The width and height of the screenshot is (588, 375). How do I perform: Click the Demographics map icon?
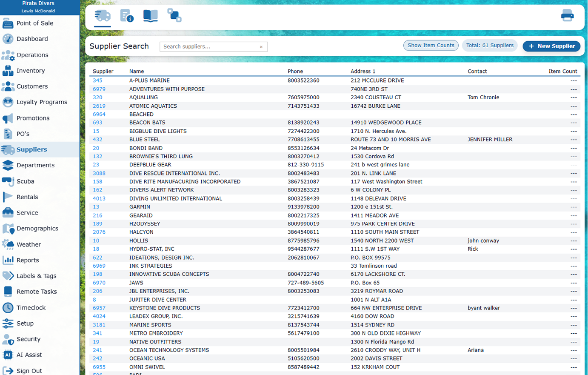pos(8,229)
